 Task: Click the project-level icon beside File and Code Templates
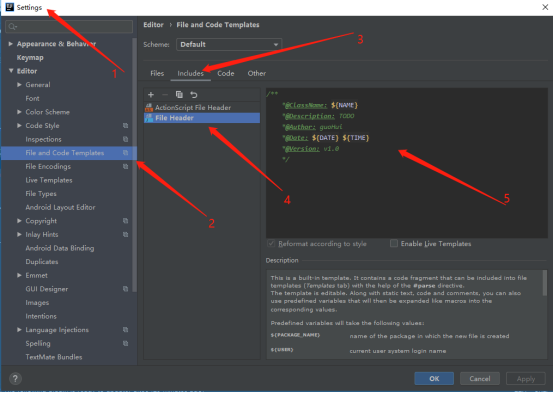click(125, 153)
